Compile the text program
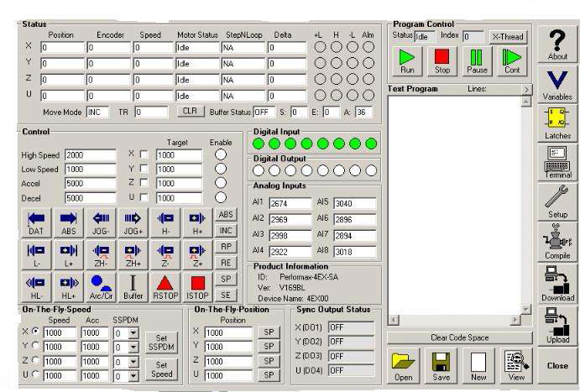 click(x=557, y=241)
